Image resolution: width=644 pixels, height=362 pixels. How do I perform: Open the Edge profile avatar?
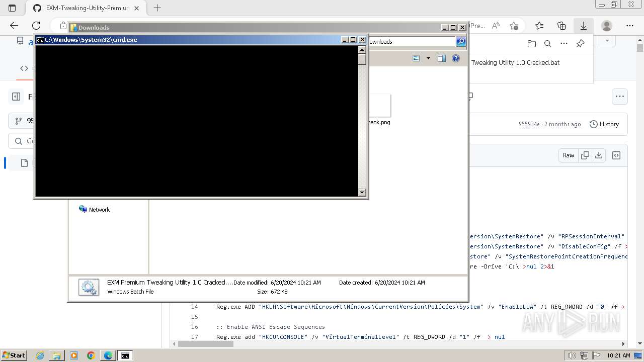click(x=607, y=26)
